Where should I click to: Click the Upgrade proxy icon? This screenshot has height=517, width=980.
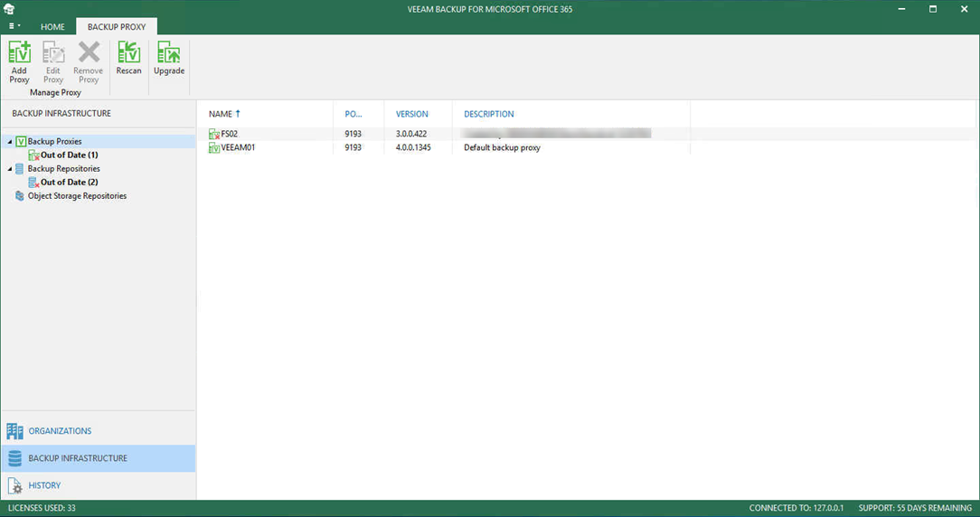coord(169,52)
